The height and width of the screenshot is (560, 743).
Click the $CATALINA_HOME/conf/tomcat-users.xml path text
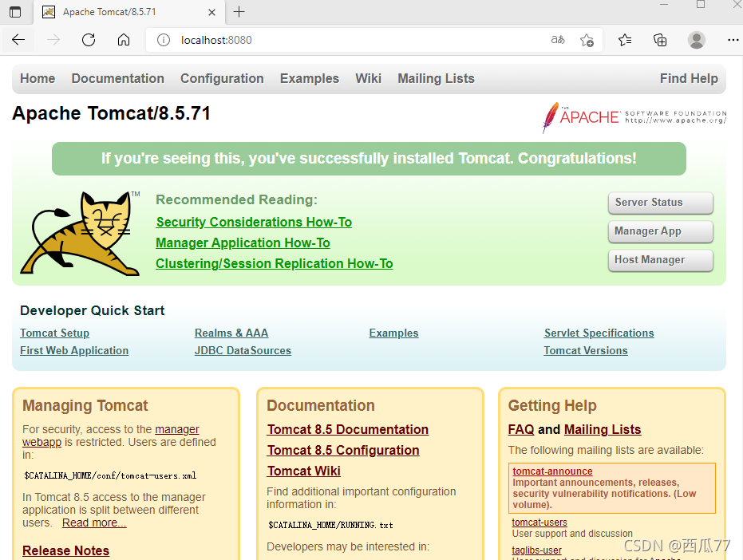point(110,475)
